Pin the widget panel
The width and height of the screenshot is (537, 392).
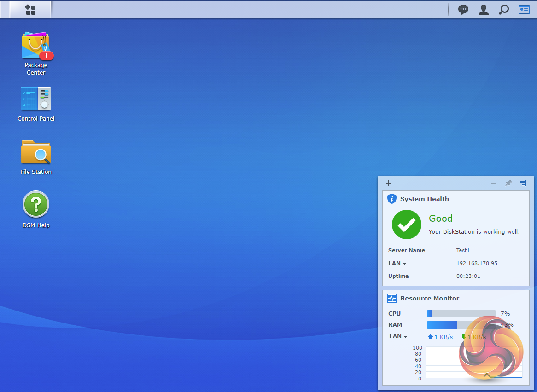(x=508, y=183)
